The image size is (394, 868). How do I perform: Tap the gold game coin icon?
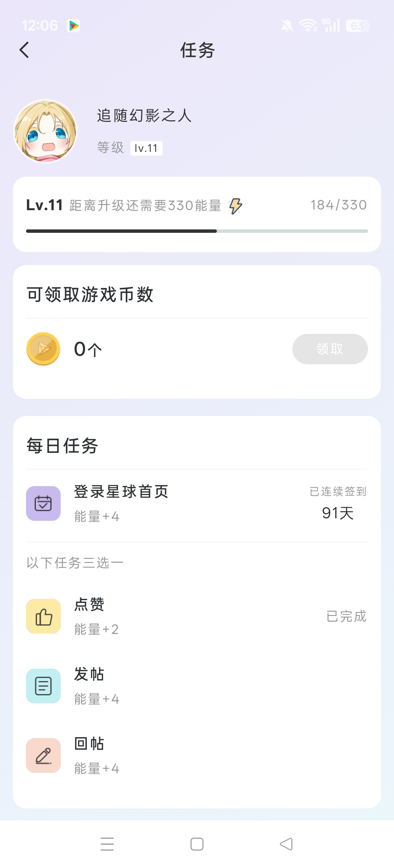(43, 349)
